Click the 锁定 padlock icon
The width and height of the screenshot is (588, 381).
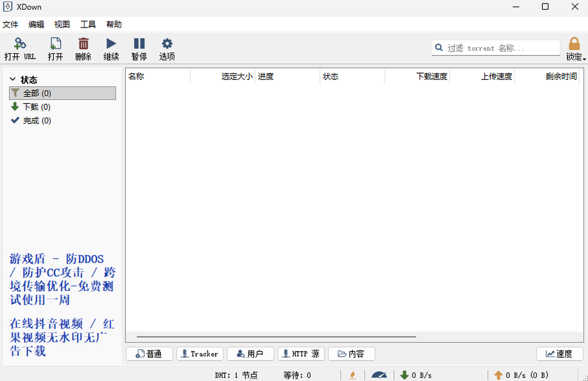coord(574,44)
